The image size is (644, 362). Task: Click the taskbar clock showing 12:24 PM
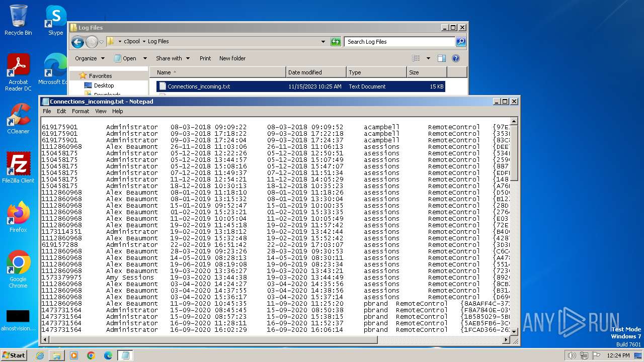[618, 355]
